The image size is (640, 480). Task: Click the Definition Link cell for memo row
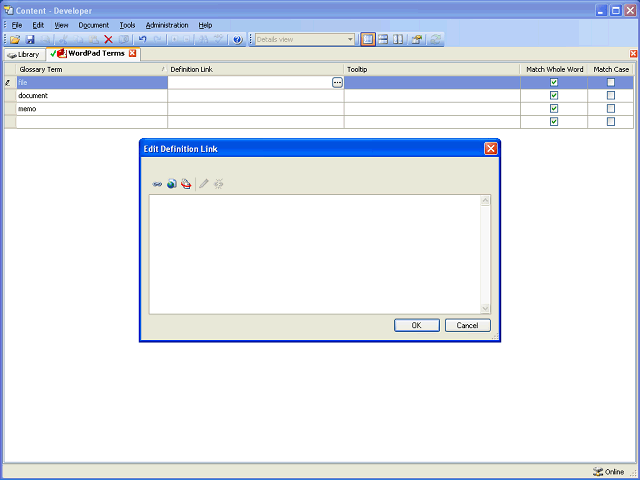[256, 109]
